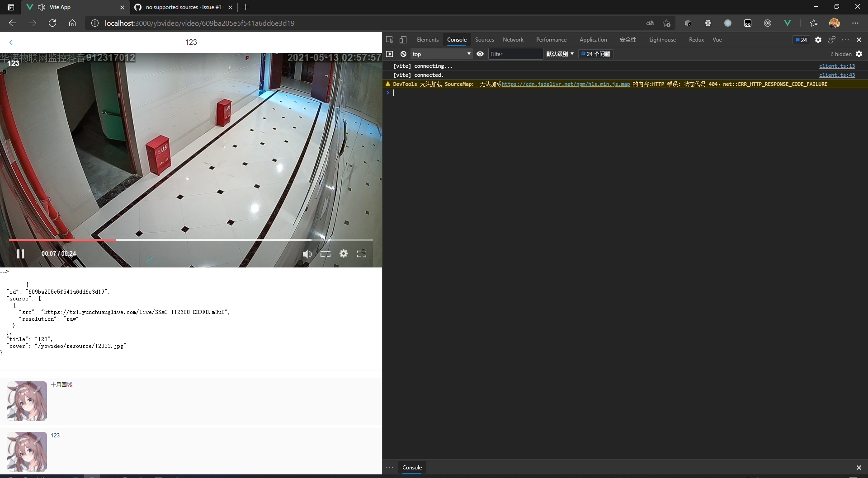Toggle the device emulation toolbar
Screen dimensions: 868x478
tap(402, 40)
